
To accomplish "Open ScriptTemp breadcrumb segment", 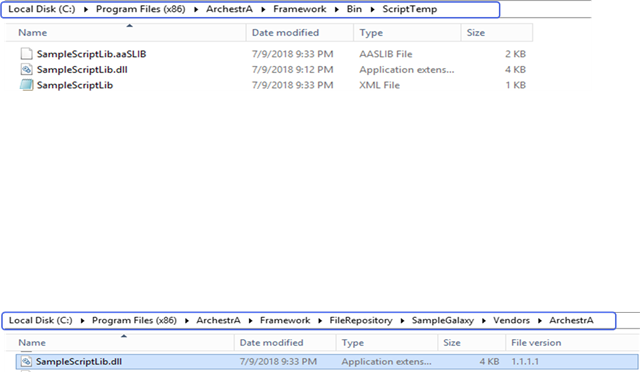I will point(409,9).
